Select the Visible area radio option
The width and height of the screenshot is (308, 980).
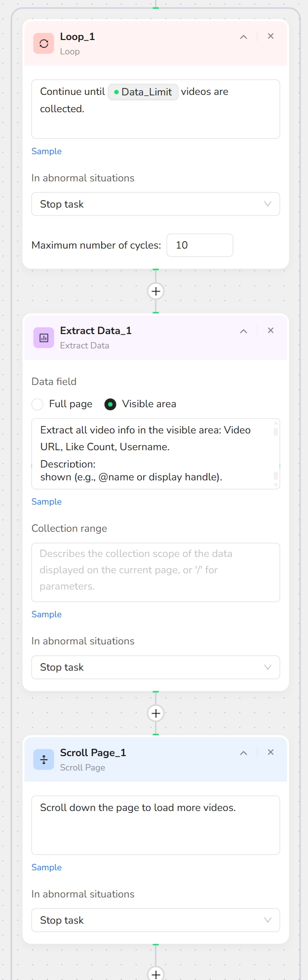click(111, 404)
